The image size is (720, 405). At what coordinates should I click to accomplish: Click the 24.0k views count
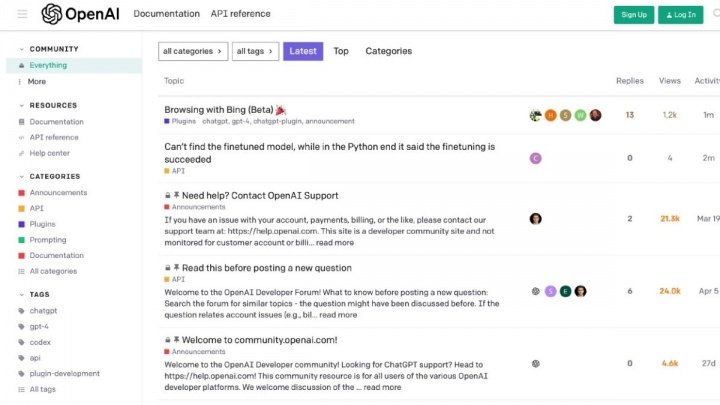(x=669, y=291)
